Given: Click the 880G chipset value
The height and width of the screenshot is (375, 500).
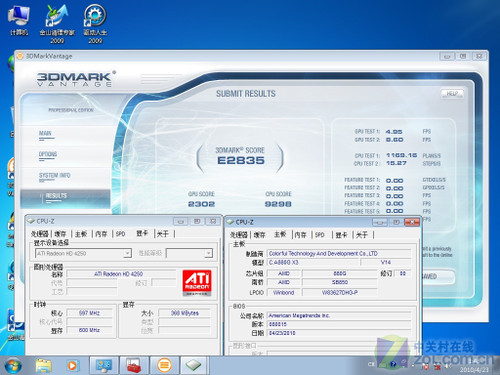Looking at the screenshot, I should [x=340, y=273].
